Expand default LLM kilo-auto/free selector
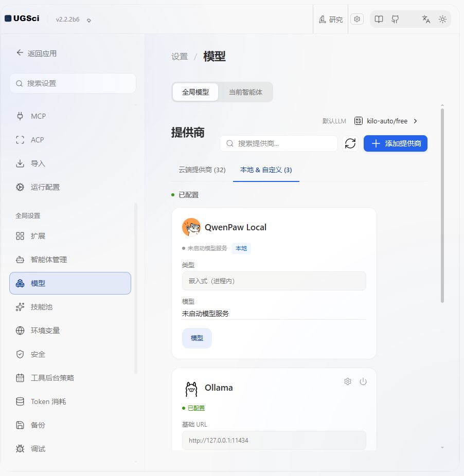Image resolution: width=464 pixels, height=476 pixels. click(386, 121)
